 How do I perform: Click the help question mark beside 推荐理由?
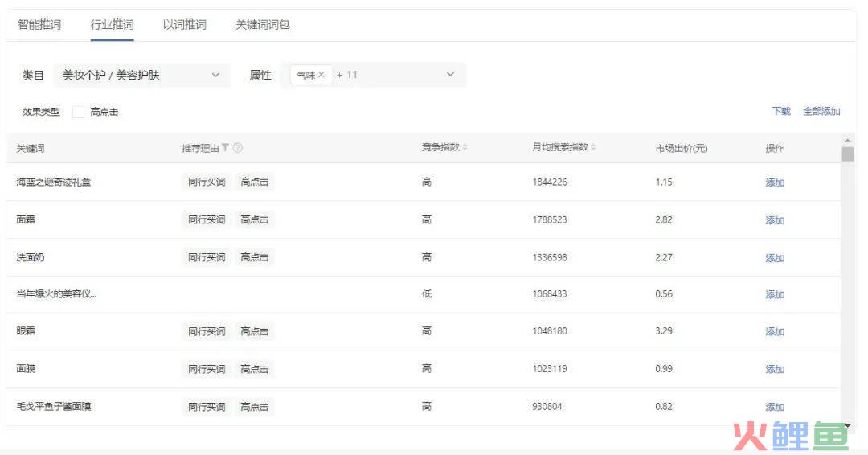238,148
